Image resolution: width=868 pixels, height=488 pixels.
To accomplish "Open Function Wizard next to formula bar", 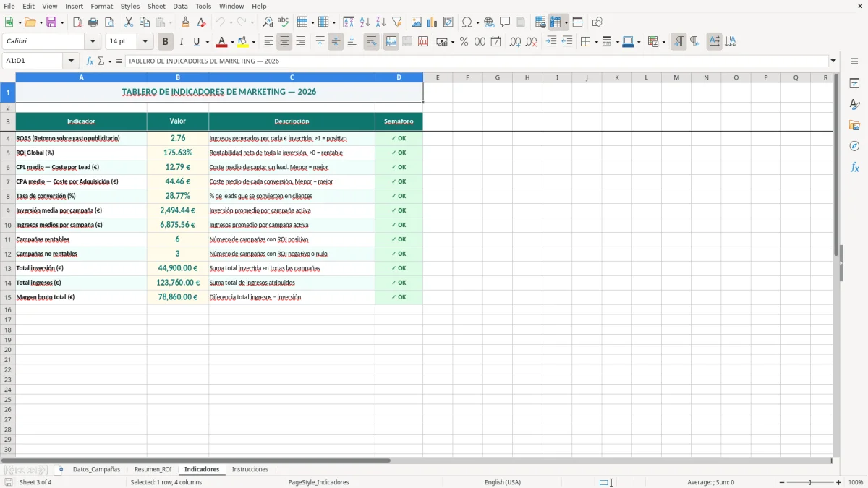I will click(90, 61).
